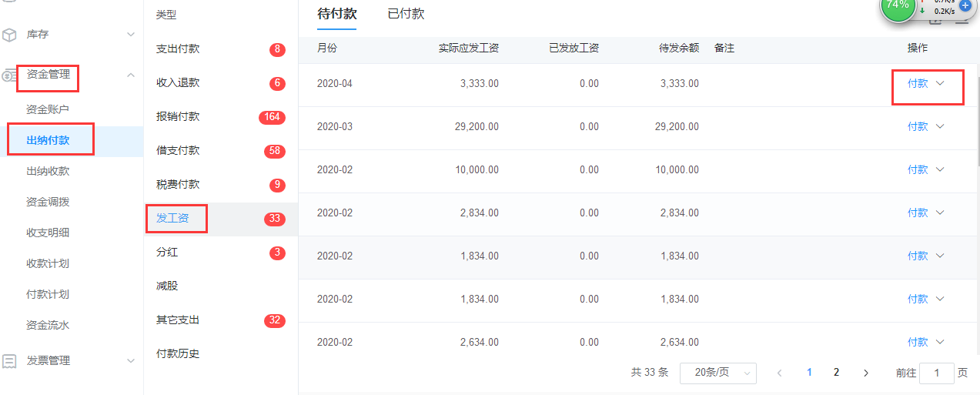Viewport: 980px width, 395px height.
Task: Open 付款 dropdown arrow for 10,000.00 row
Action: pos(939,169)
